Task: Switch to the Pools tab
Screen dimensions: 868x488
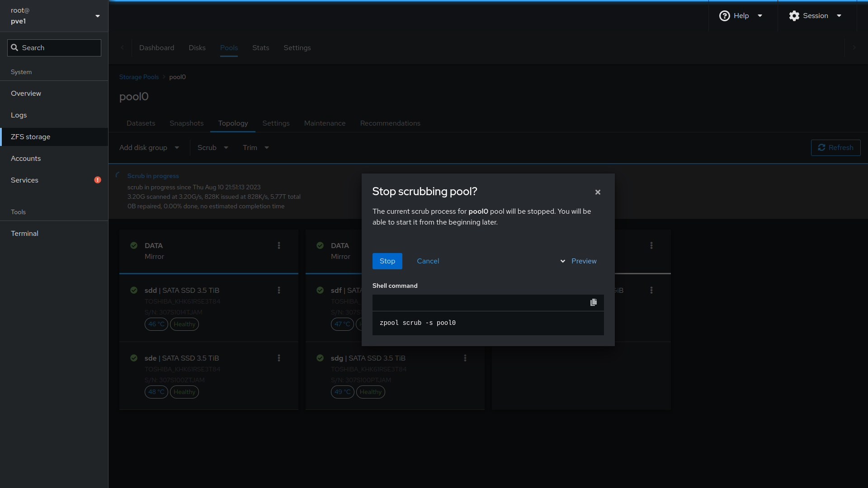Action: coord(229,48)
